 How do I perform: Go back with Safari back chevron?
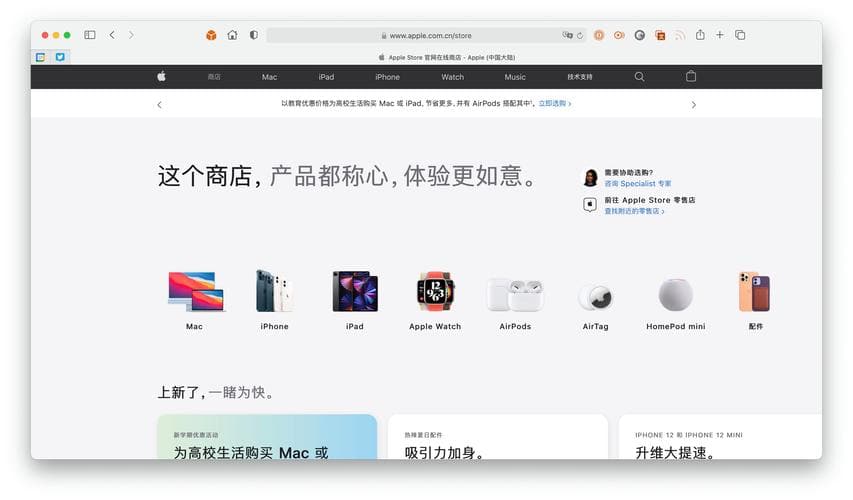tap(112, 35)
